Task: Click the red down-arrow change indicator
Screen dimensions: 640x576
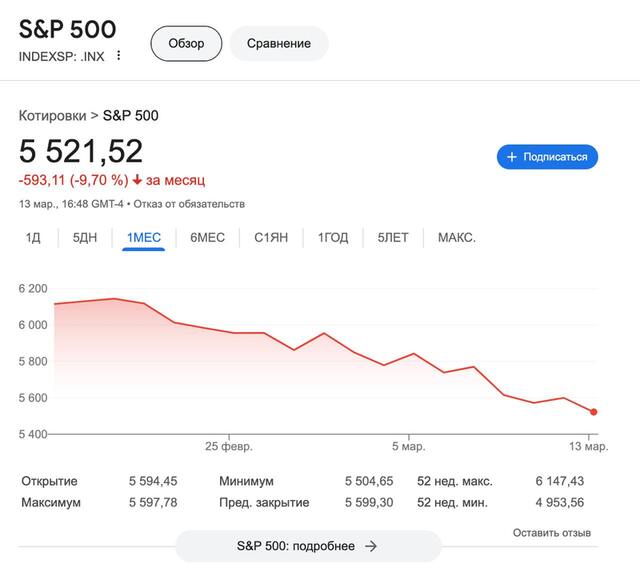Action: [x=137, y=181]
